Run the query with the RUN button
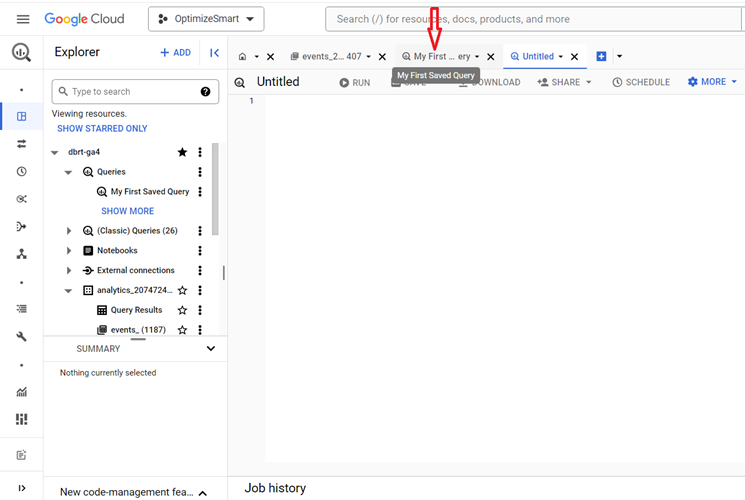The height and width of the screenshot is (500, 745). point(355,83)
